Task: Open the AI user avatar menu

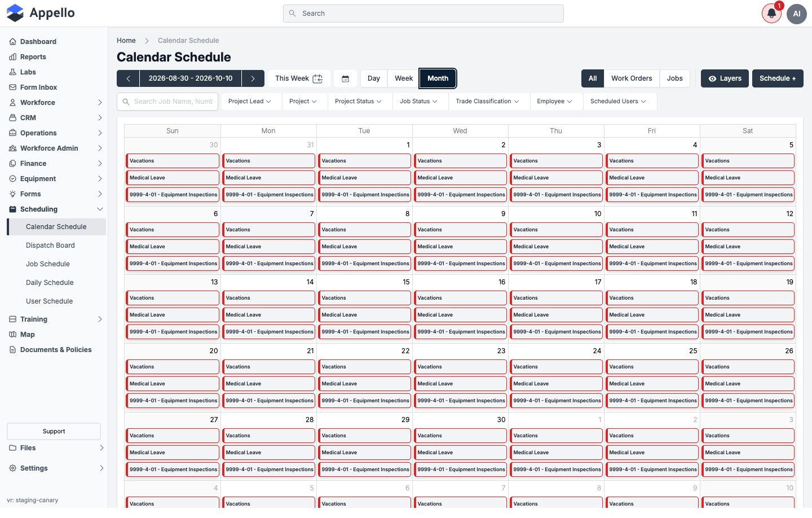Action: click(797, 14)
